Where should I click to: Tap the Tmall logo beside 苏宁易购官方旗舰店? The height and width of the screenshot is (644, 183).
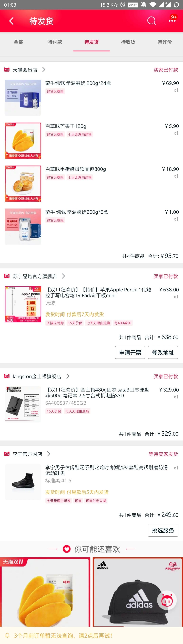coord(7,276)
